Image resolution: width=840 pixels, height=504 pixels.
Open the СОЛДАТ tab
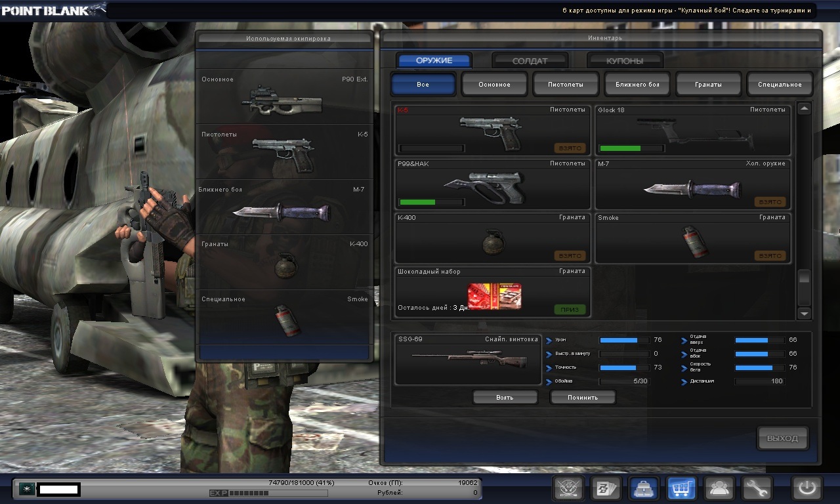pyautogui.click(x=530, y=60)
